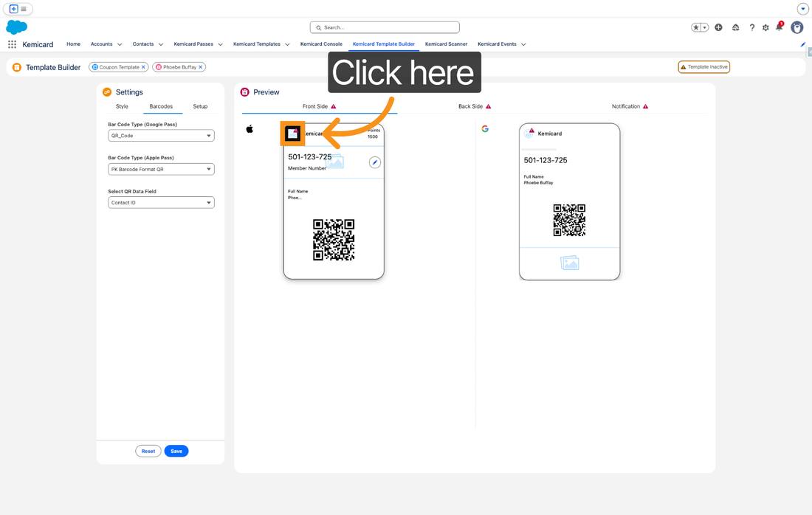Focus the global Search field

[385, 27]
